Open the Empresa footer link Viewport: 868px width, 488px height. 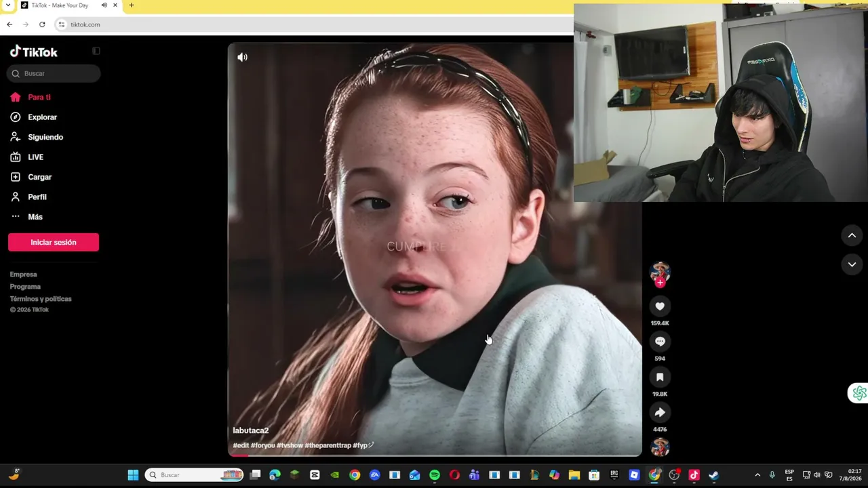click(x=23, y=274)
